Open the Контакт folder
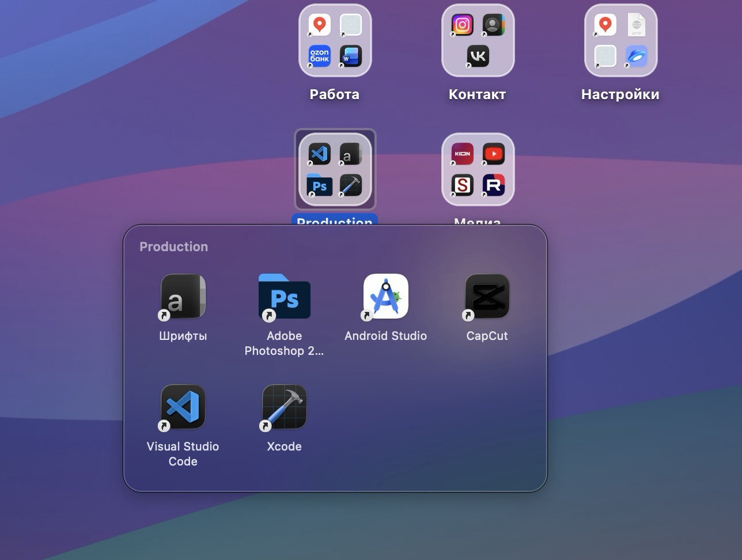Image resolution: width=742 pixels, height=560 pixels. [x=478, y=40]
